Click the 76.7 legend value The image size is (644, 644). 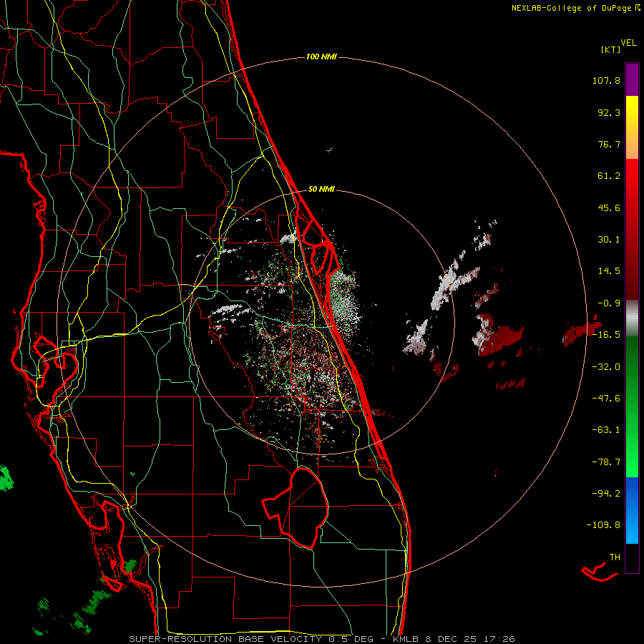click(609, 144)
